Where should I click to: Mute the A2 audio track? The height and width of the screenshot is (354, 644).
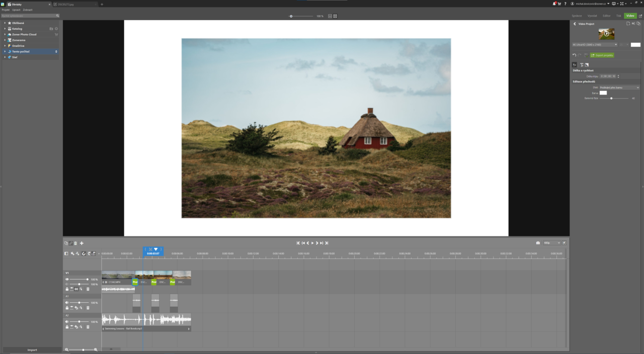tap(67, 321)
